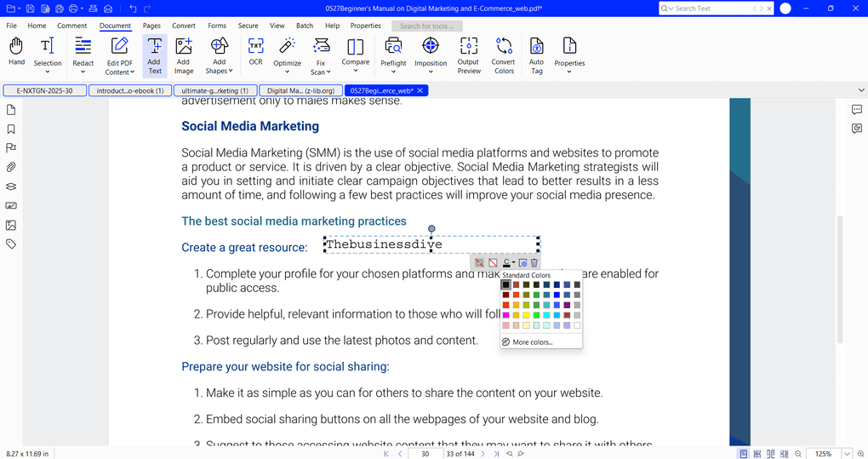Expand the Fix Scan dropdown
Viewport: 868px width, 459px height.
pyautogui.click(x=328, y=72)
